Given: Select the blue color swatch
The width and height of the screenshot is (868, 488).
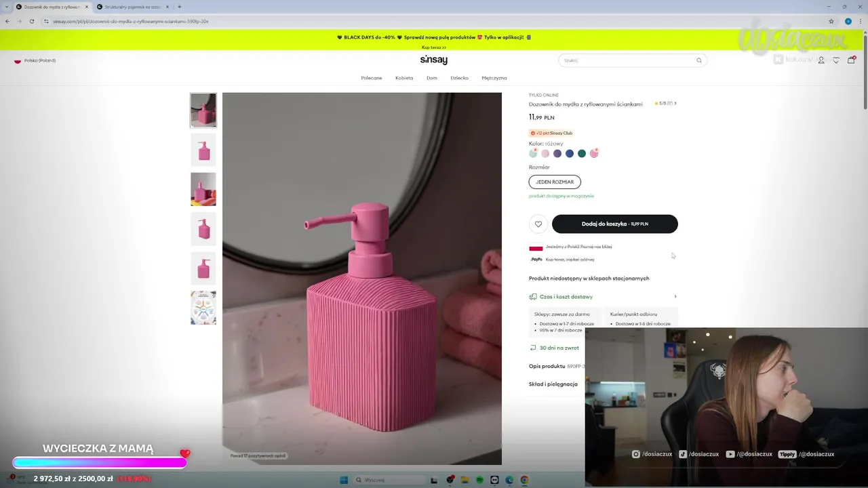Looking at the screenshot, I should point(570,154).
